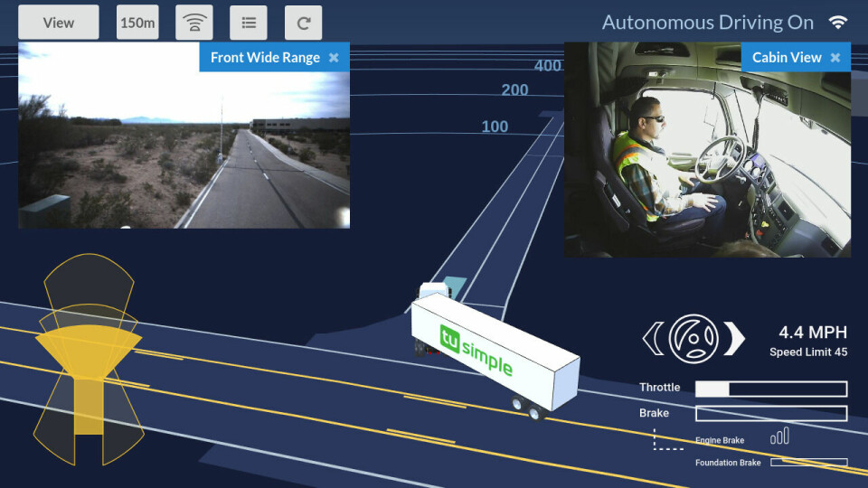This screenshot has height=488, width=868.
Task: Click the 150m range button
Action: click(137, 23)
